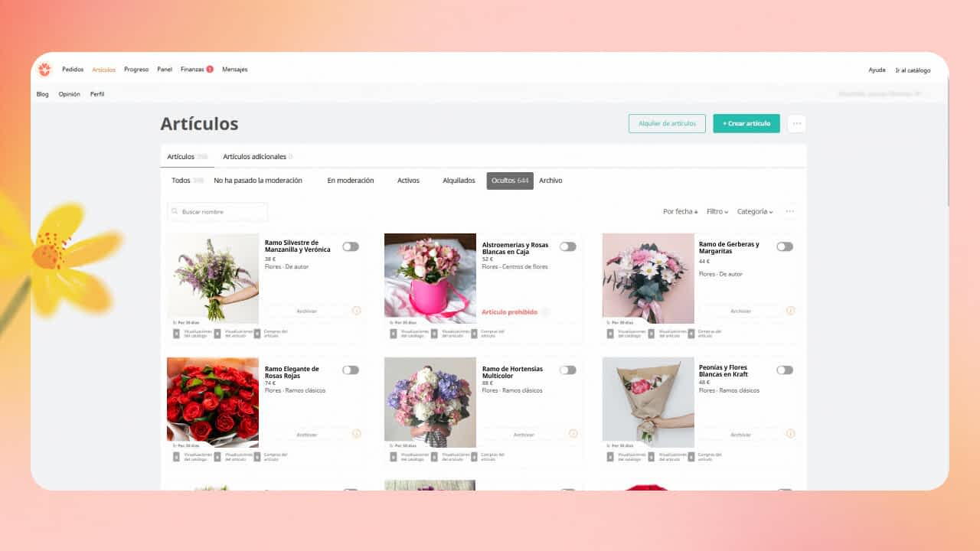Switch to the Artículos adicionales tab
Screen dimensions: 980x551
click(255, 157)
